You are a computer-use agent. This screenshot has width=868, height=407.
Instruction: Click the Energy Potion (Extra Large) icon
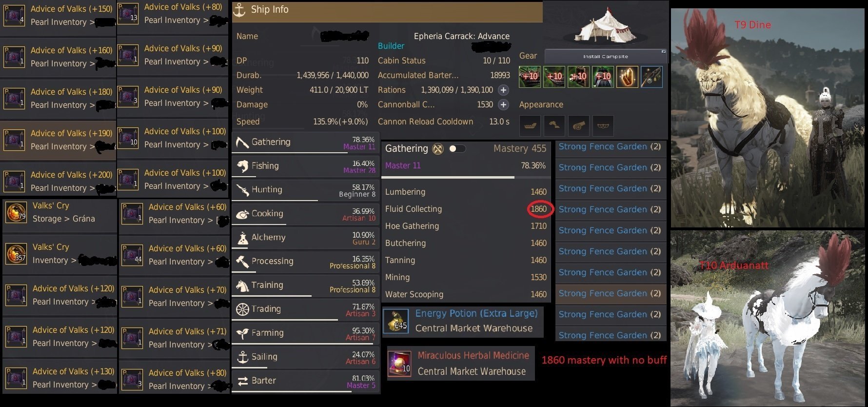(397, 322)
